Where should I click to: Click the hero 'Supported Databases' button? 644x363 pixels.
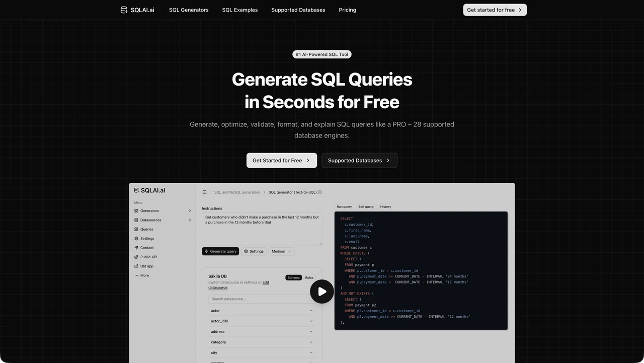point(359,161)
